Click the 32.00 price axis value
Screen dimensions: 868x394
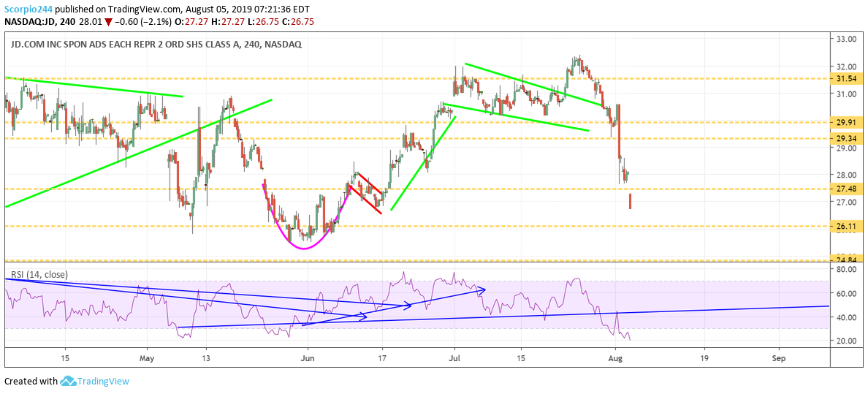(847, 66)
